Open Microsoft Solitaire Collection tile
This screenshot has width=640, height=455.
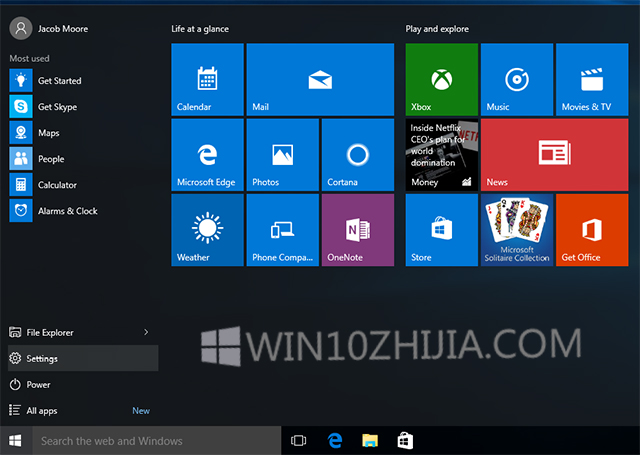click(x=517, y=230)
